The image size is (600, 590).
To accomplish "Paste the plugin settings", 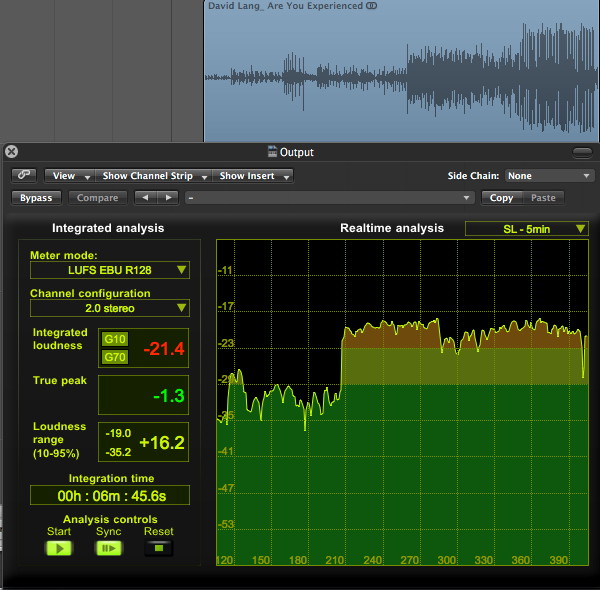I will click(x=543, y=198).
